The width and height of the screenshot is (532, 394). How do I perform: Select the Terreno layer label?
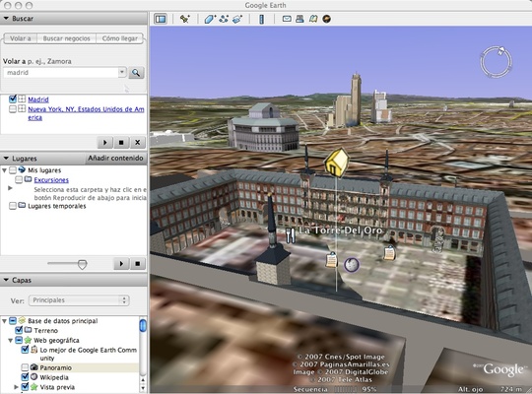click(45, 331)
